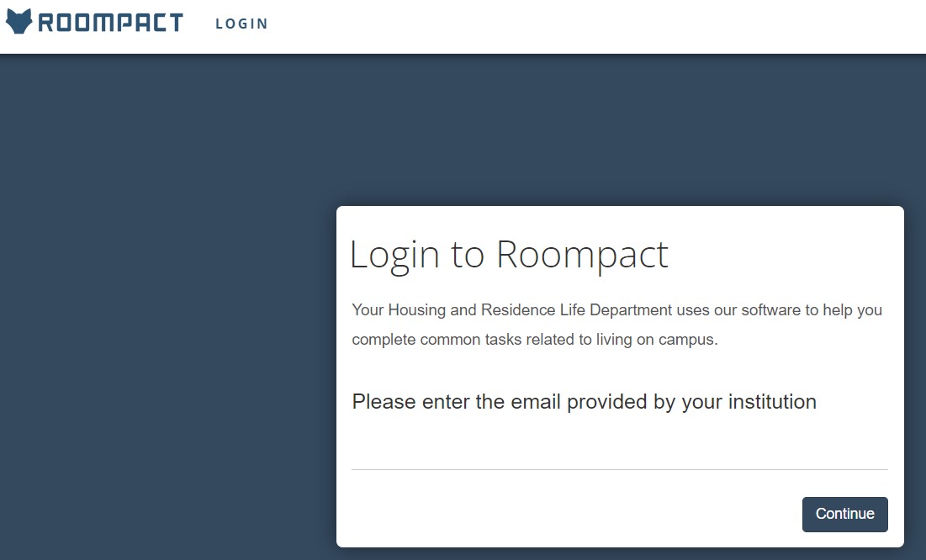Click the "Please enter the email" prompt label

click(584, 402)
